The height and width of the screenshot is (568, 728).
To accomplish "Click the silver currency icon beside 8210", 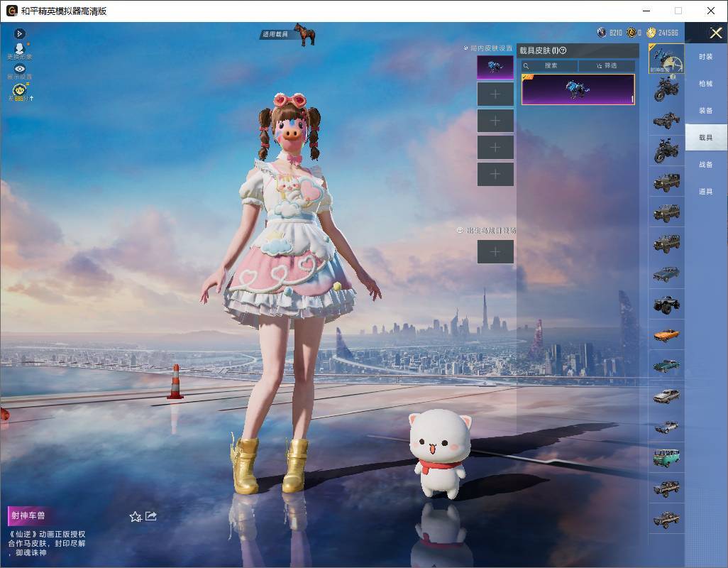I will pos(602,33).
